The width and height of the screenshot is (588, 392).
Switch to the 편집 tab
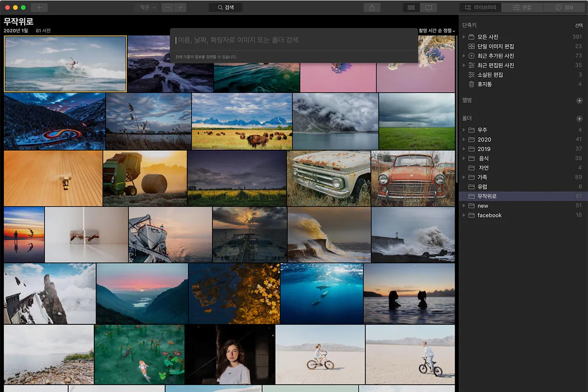(522, 7)
